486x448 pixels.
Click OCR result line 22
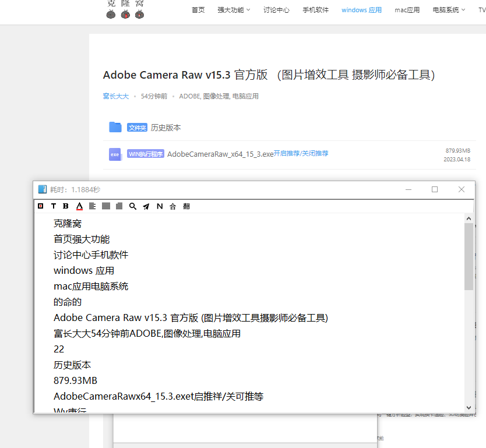[x=59, y=349]
